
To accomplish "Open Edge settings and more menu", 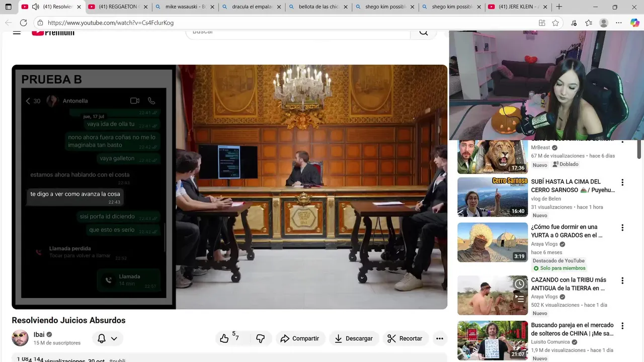I will [619, 23].
